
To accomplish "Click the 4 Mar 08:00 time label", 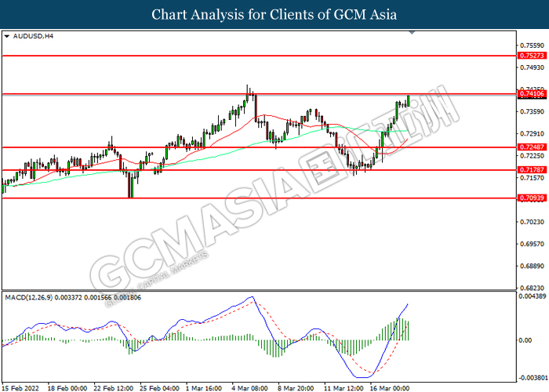I will (250, 388).
